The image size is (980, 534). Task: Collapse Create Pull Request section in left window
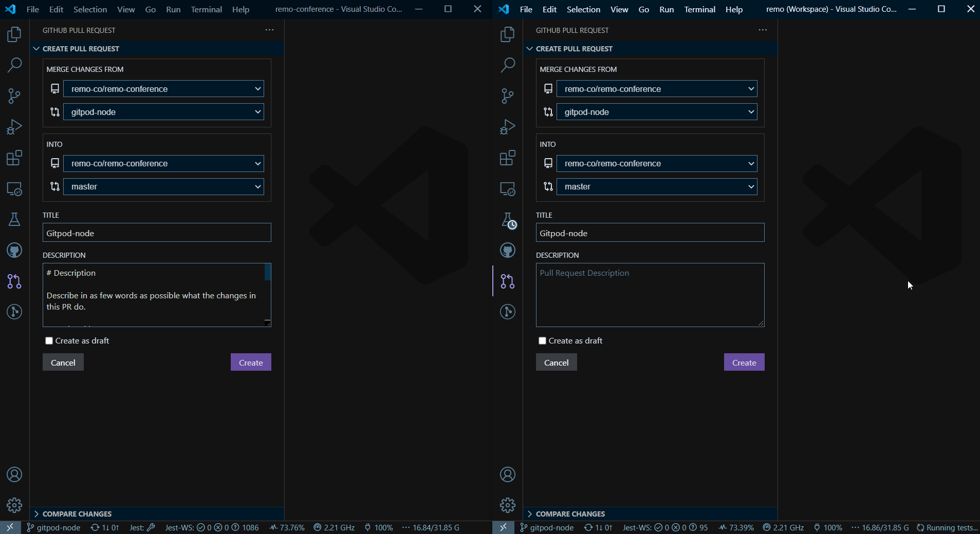tap(157, 49)
